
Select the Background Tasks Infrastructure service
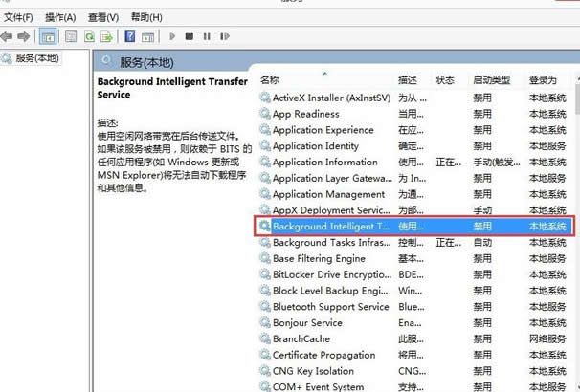pyautogui.click(x=413, y=242)
